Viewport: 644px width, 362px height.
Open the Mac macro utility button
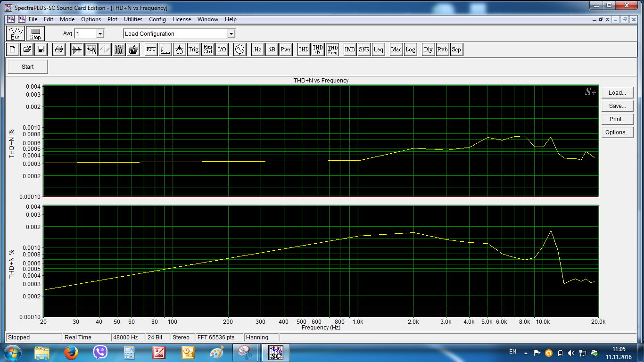point(396,49)
